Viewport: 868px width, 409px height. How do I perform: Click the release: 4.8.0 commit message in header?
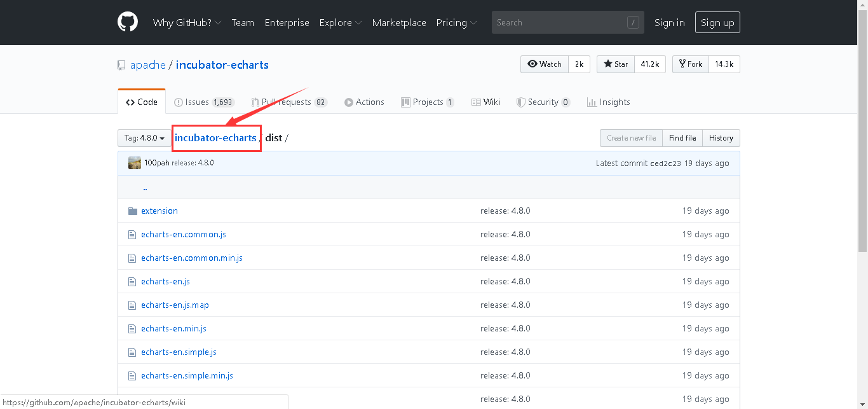tap(193, 163)
